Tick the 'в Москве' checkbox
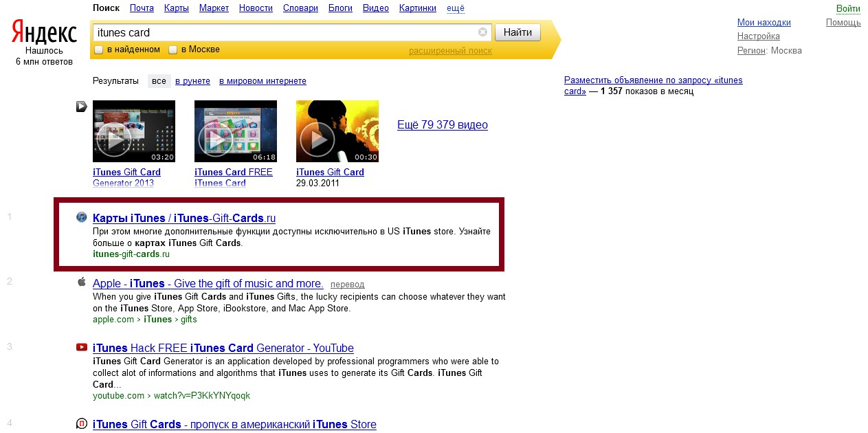This screenshot has width=868, height=433. click(173, 49)
